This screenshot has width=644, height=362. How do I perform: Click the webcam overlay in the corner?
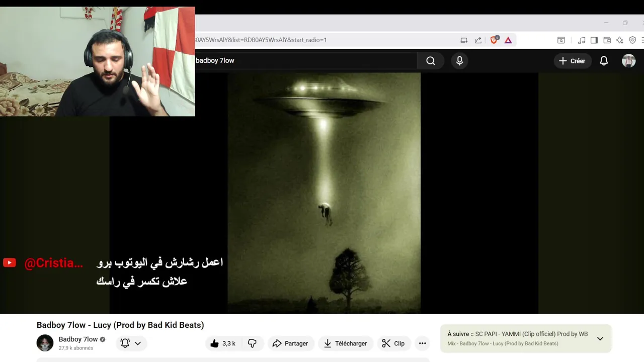pos(97,61)
